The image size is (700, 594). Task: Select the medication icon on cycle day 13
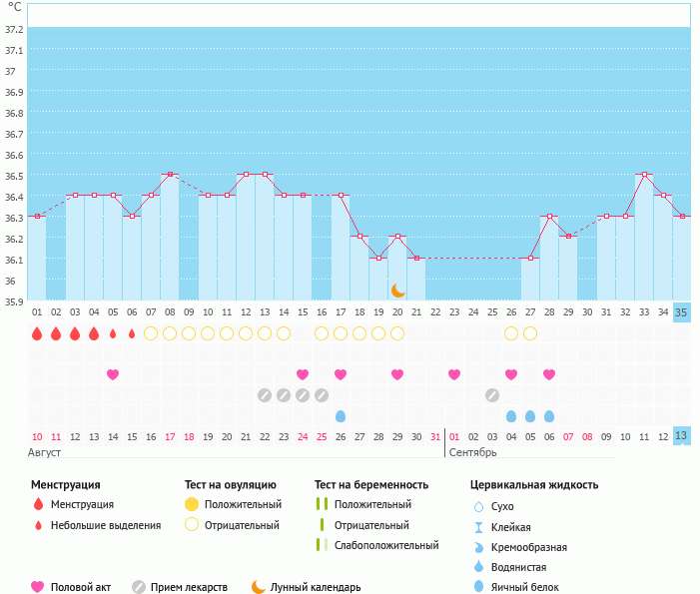pos(265,395)
